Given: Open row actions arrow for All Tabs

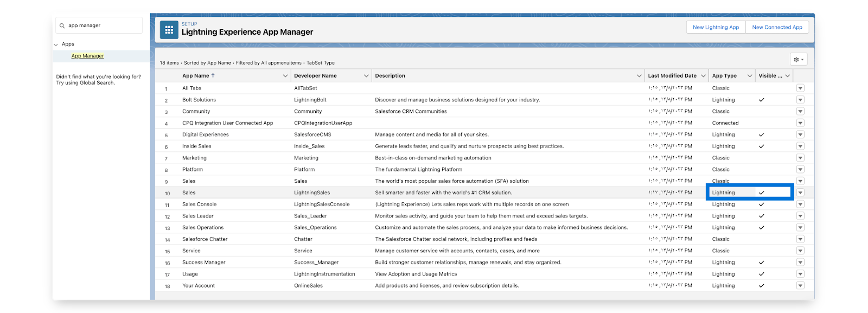Looking at the screenshot, I should click(800, 88).
